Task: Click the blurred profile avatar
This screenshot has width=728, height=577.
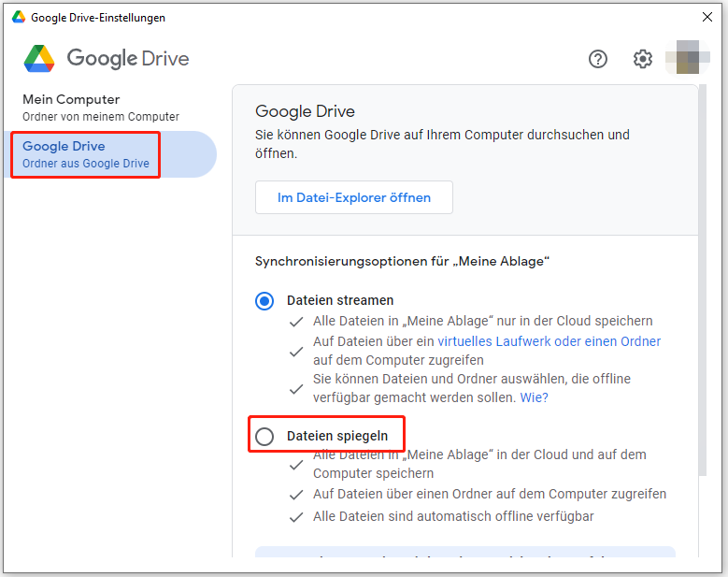Action: tap(686, 59)
